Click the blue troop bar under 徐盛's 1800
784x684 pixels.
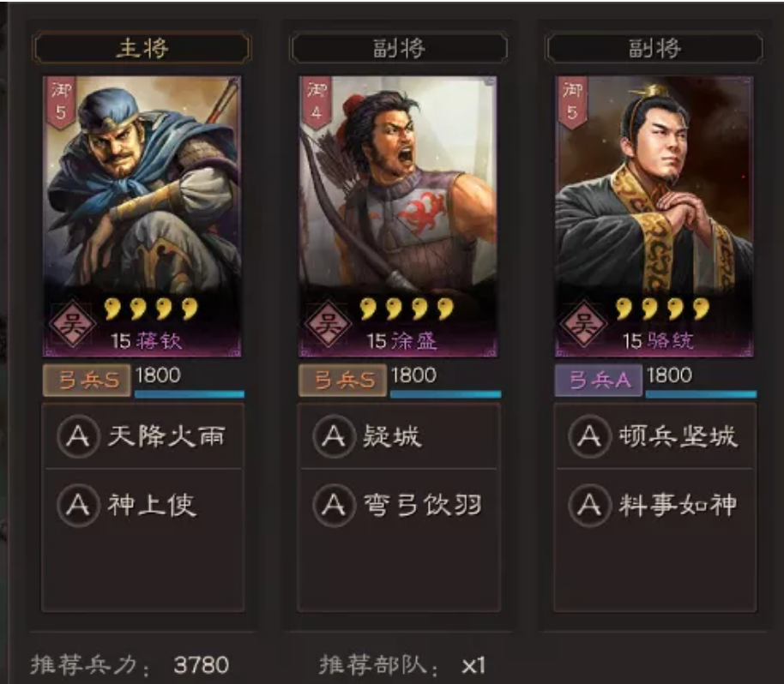(x=445, y=394)
